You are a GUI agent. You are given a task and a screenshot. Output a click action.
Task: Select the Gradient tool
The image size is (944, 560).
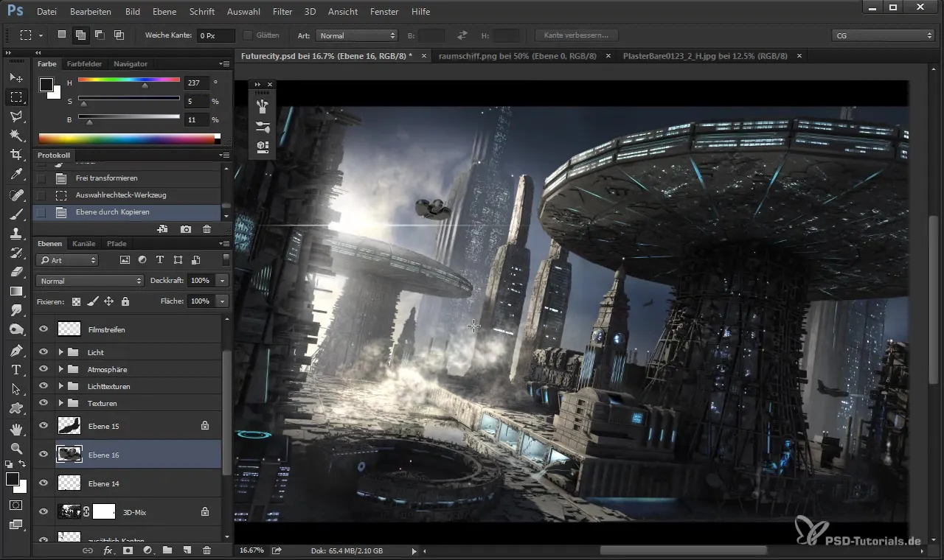coord(16,291)
